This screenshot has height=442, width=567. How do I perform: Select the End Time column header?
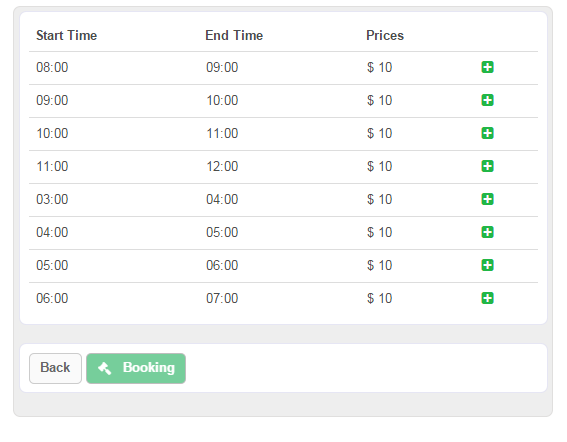tap(234, 35)
